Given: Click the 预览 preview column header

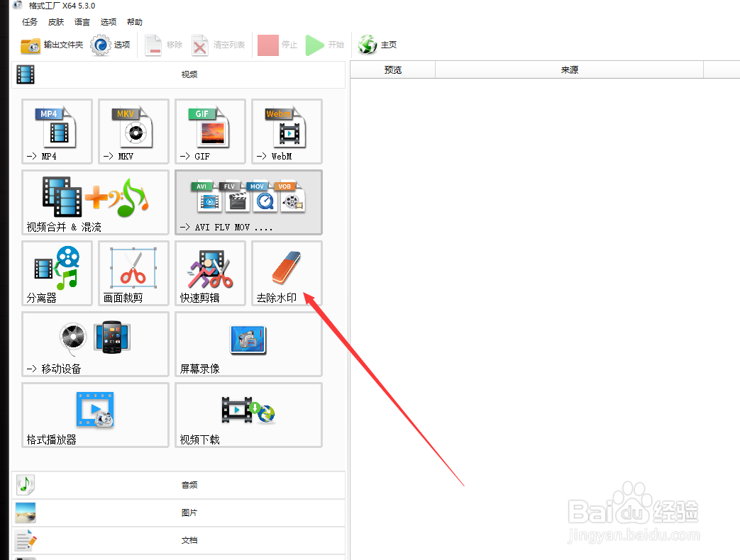Looking at the screenshot, I should 392,69.
